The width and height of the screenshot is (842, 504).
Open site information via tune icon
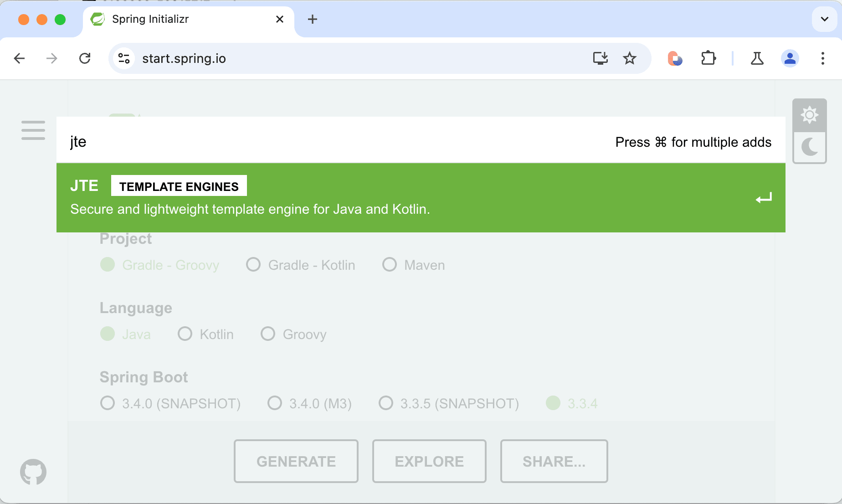[123, 58]
